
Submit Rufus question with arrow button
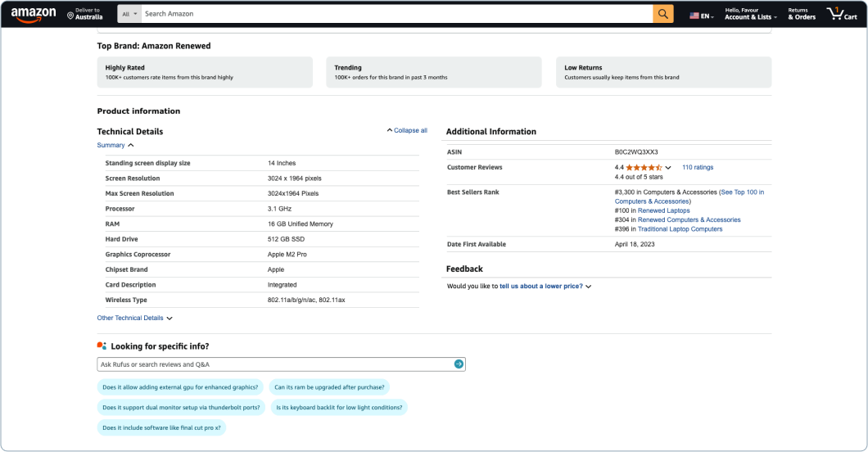[459, 364]
